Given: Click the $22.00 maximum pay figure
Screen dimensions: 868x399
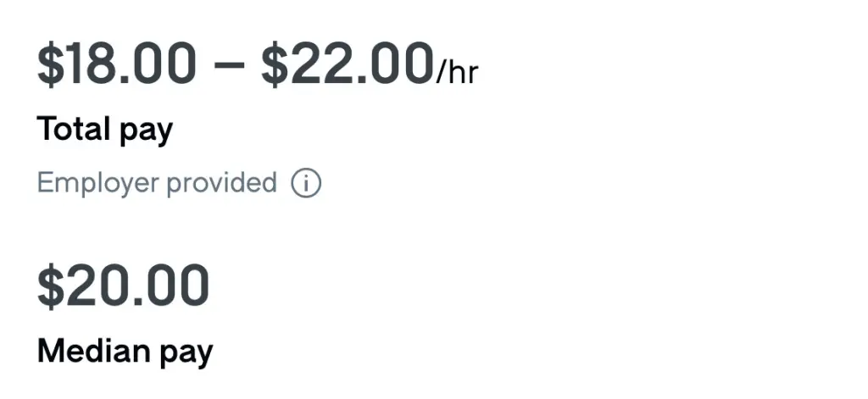Looking at the screenshot, I should (x=347, y=64).
